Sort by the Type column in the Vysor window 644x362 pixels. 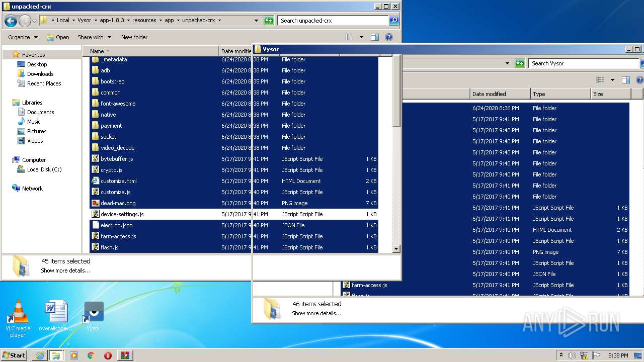coord(560,94)
